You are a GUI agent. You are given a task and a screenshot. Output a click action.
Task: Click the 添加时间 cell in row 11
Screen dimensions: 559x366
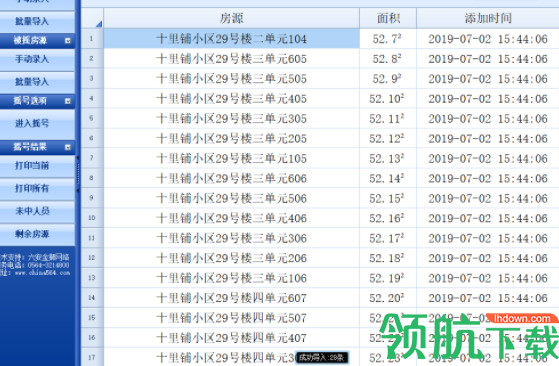[x=488, y=238]
